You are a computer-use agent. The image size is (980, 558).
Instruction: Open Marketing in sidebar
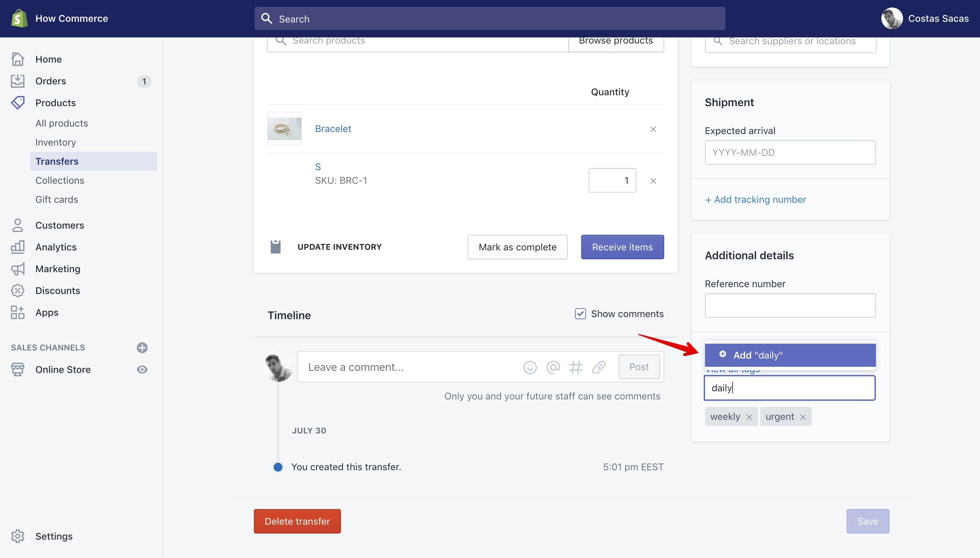click(58, 269)
